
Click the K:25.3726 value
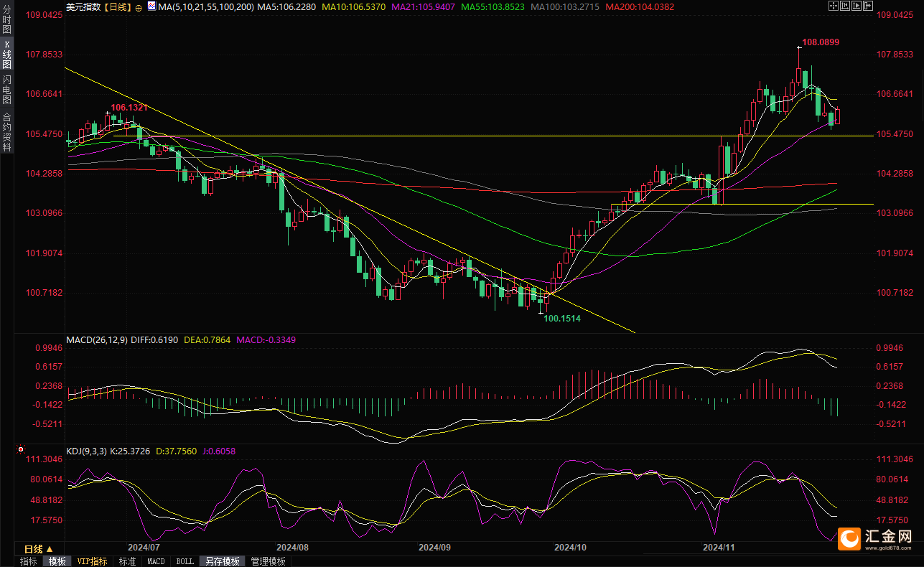[x=131, y=451]
